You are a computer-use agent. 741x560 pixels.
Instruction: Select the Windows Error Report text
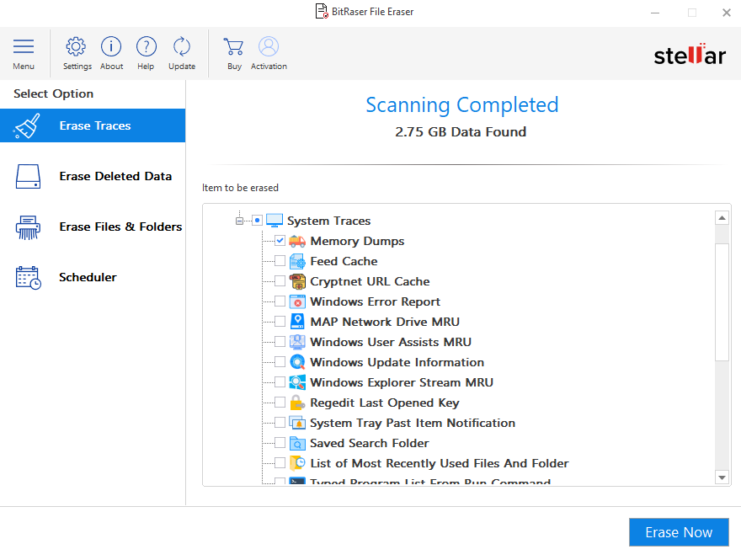376,301
